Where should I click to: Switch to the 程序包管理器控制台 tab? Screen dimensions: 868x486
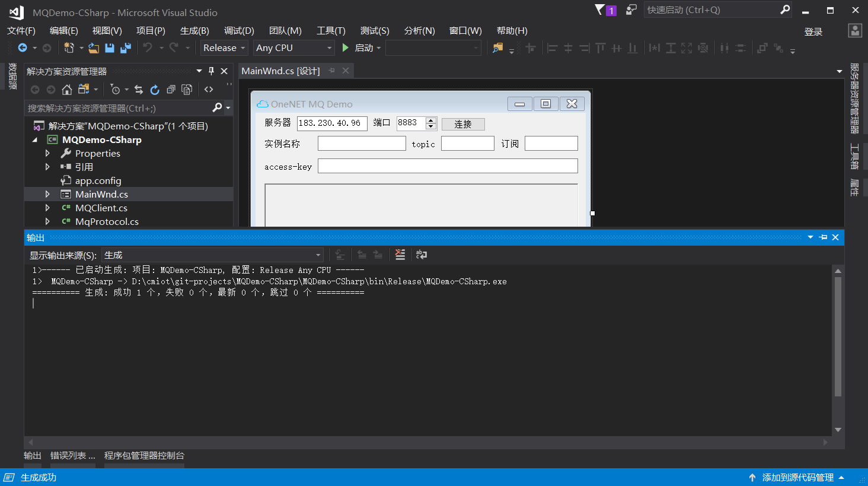(x=144, y=456)
